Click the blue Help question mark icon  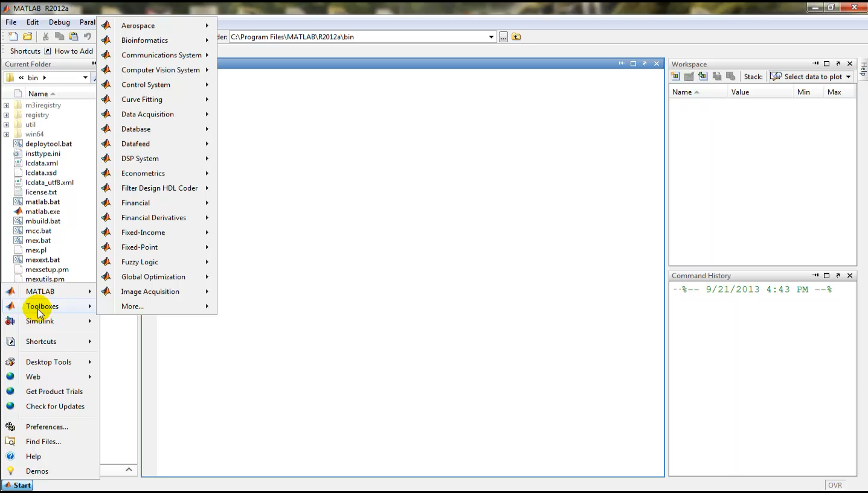tap(10, 456)
